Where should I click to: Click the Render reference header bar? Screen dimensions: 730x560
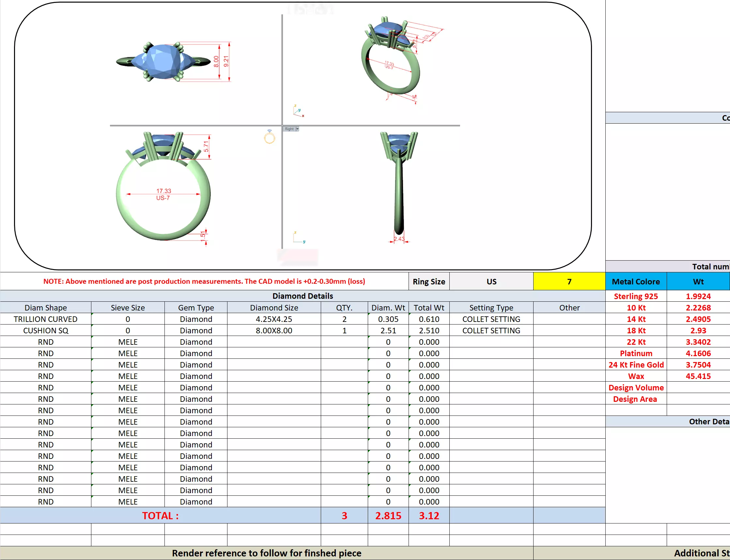pos(267,553)
